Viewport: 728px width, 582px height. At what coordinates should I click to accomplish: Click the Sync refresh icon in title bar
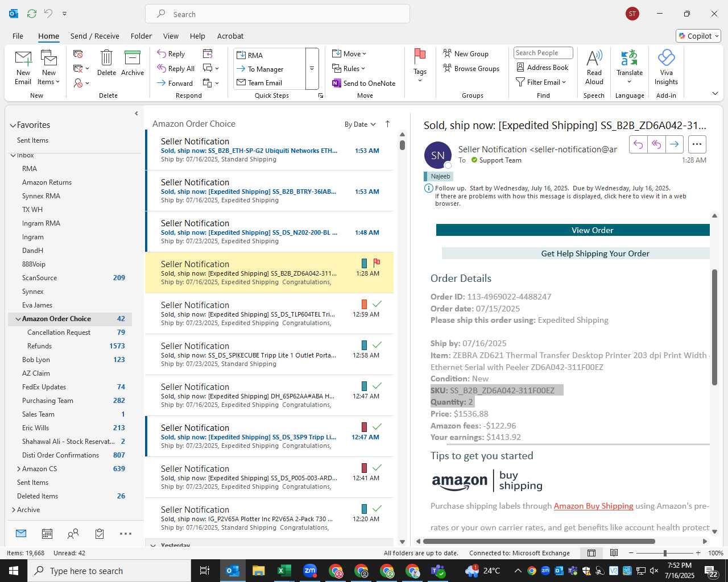(x=32, y=13)
